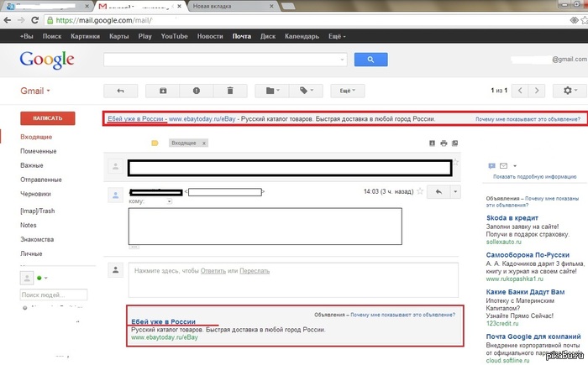Print the conversation
This screenshot has height=365, width=588.
click(444, 143)
